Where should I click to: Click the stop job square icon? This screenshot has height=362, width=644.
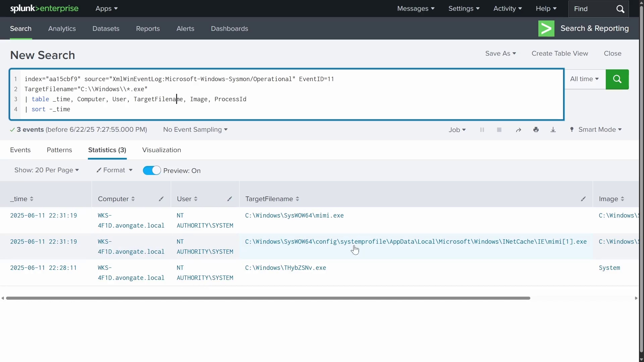pyautogui.click(x=499, y=130)
